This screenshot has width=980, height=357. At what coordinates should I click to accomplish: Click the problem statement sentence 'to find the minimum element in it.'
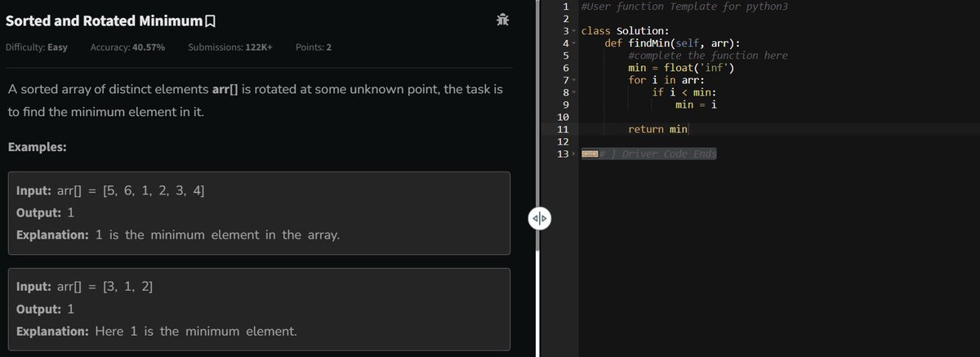106,112
